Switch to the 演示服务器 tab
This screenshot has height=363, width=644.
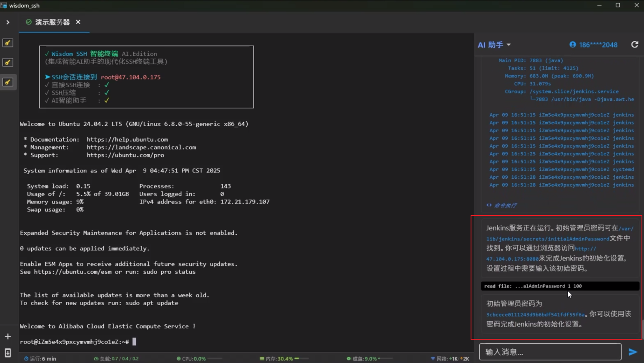(52, 22)
